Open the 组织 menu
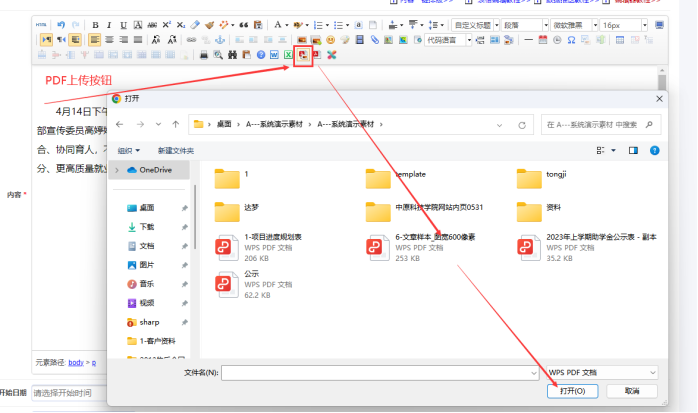This screenshot has width=698, height=413. 130,150
